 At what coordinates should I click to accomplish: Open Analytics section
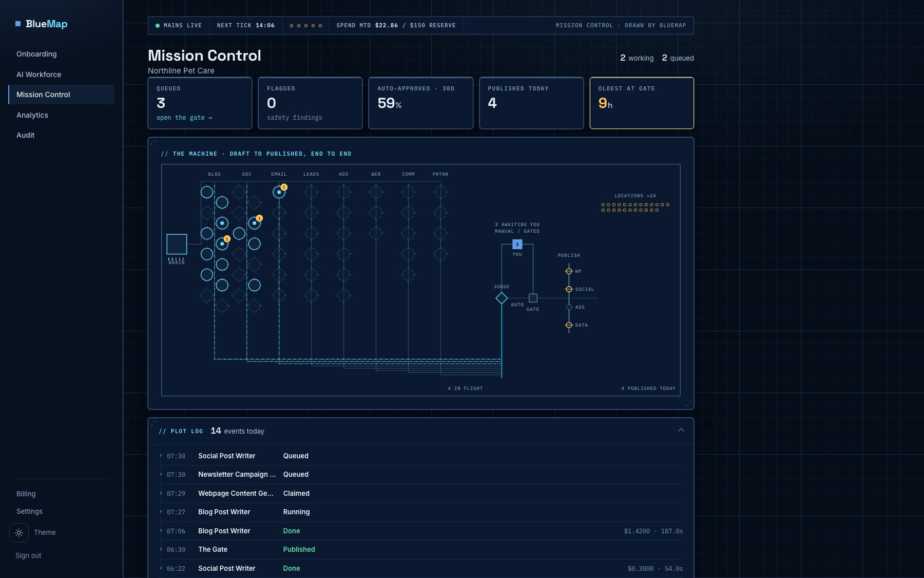(61, 115)
